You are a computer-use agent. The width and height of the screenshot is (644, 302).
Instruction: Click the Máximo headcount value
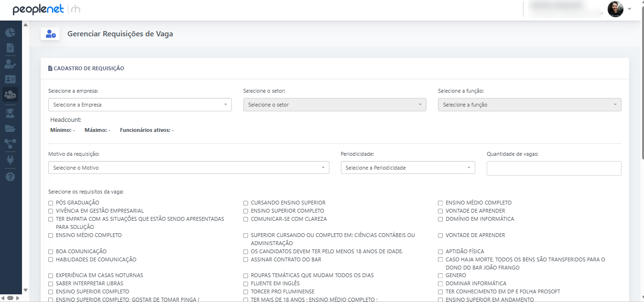coord(98,130)
